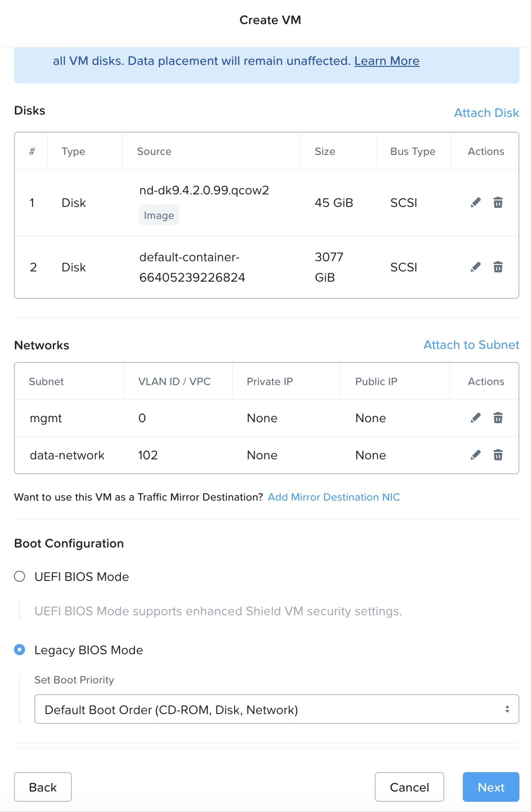Go to the Next step

[491, 787]
